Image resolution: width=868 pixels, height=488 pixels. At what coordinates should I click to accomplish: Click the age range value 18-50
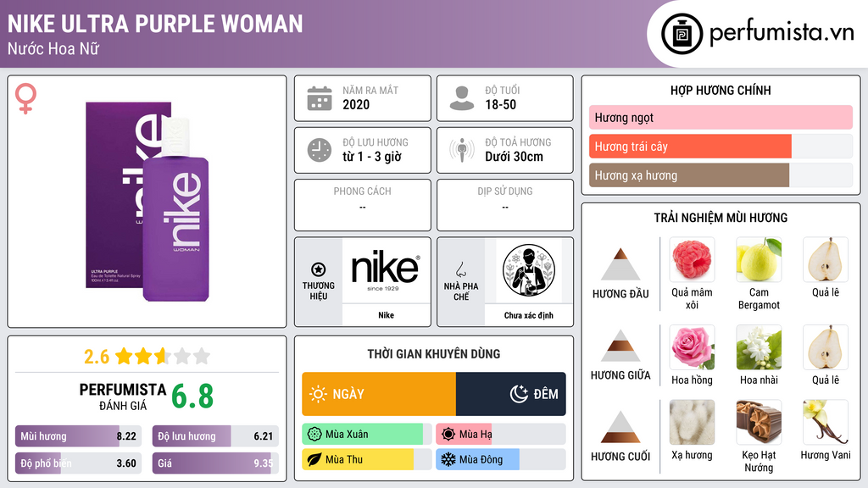click(x=500, y=104)
